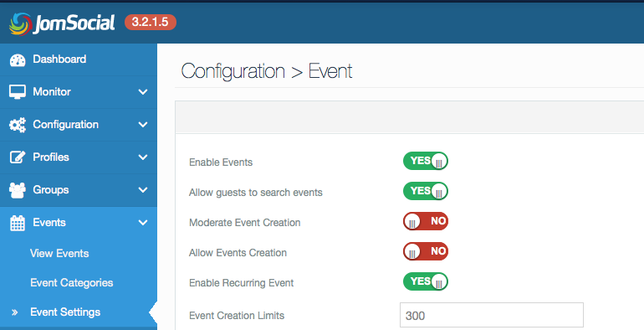Enable the Allow Events Creation switch

(426, 251)
